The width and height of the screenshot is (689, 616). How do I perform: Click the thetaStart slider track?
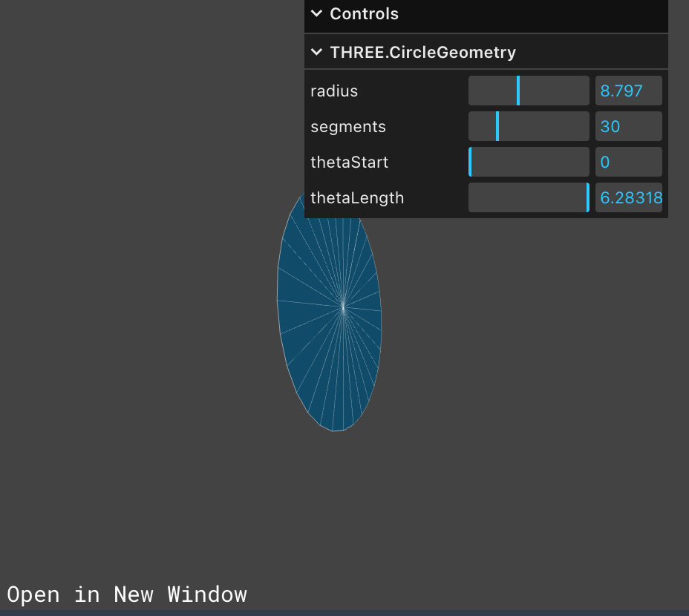(x=529, y=162)
